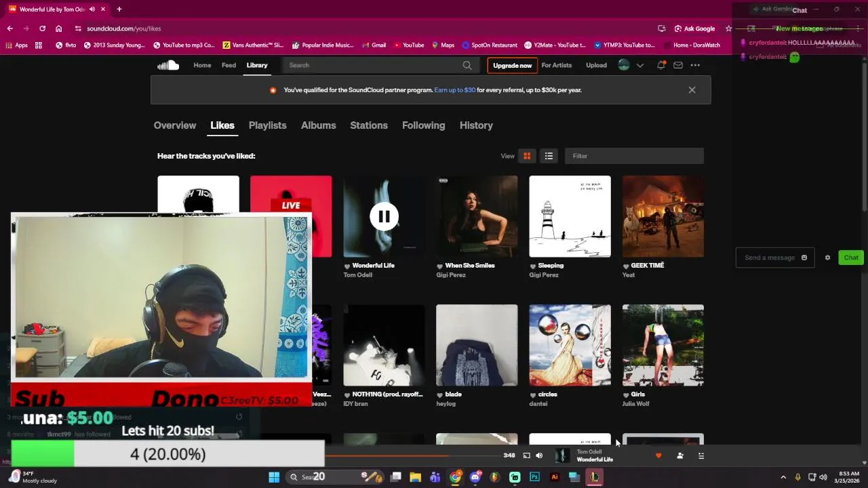Open the circles track artwork
The height and width of the screenshot is (488, 868).
click(x=570, y=345)
